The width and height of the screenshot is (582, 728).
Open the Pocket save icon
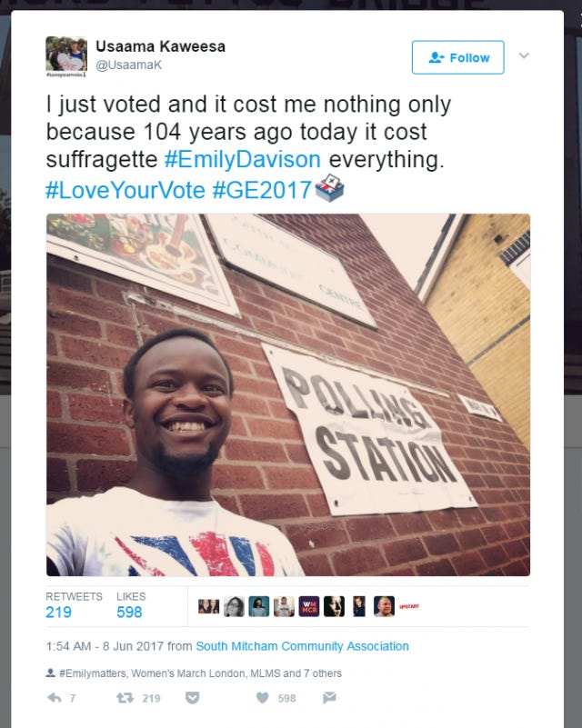click(x=192, y=698)
